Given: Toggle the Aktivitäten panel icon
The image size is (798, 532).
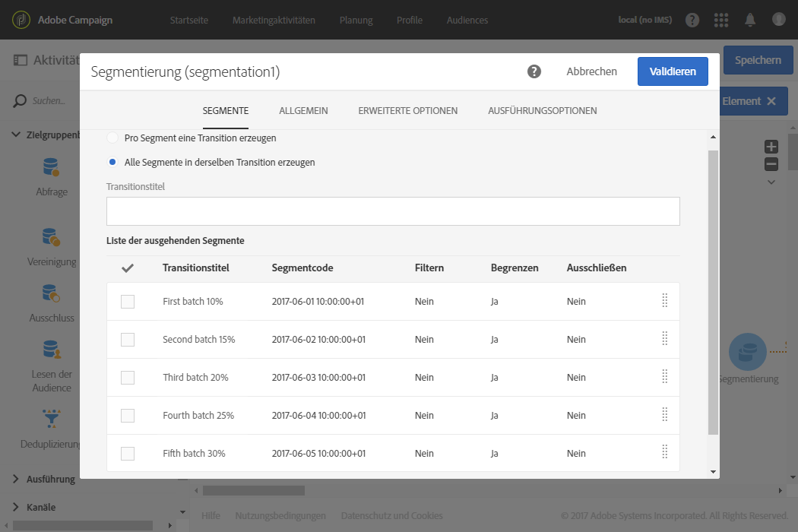Looking at the screenshot, I should 21,60.
